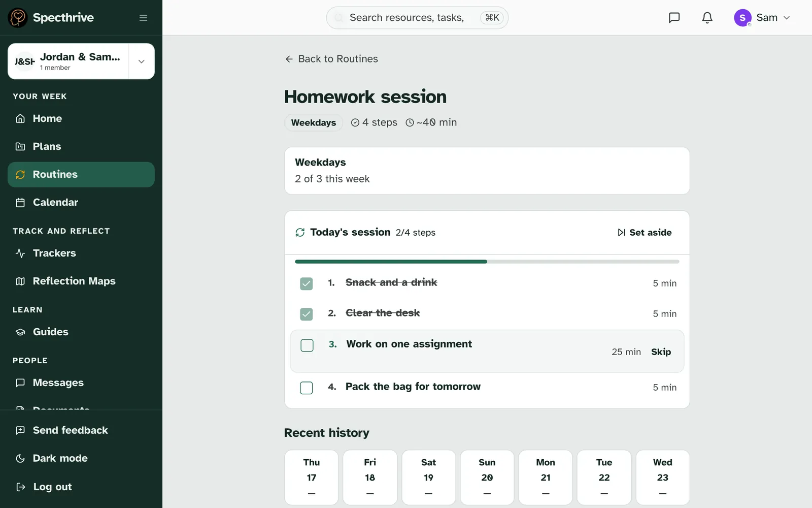Click the Weekdays tag badge
Image resolution: width=812 pixels, height=508 pixels.
point(314,122)
